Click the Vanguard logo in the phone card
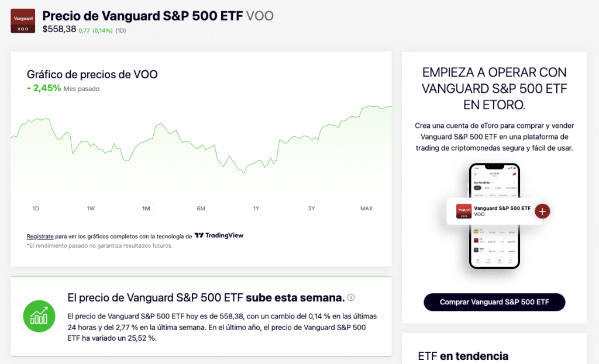 pos(464,211)
